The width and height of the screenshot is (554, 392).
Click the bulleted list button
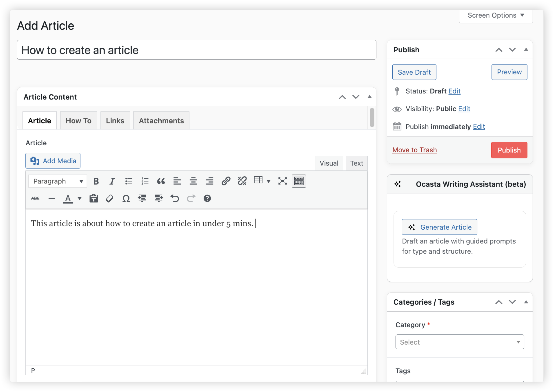click(129, 181)
